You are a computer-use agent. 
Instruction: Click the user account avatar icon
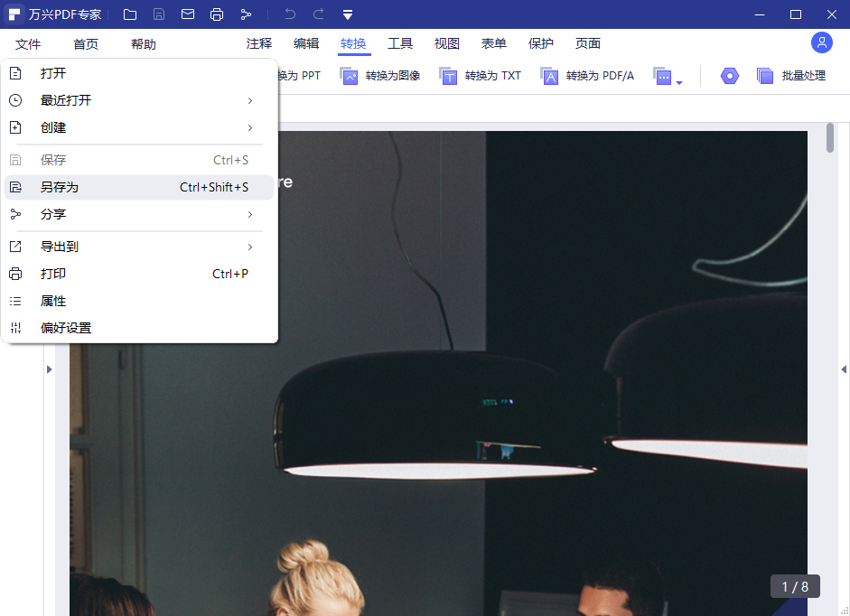click(821, 42)
